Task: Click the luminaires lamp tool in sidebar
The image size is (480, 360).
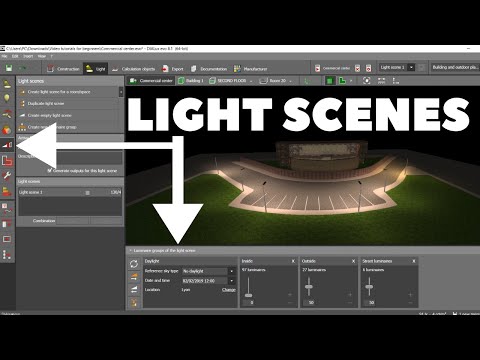Action: tap(7, 83)
